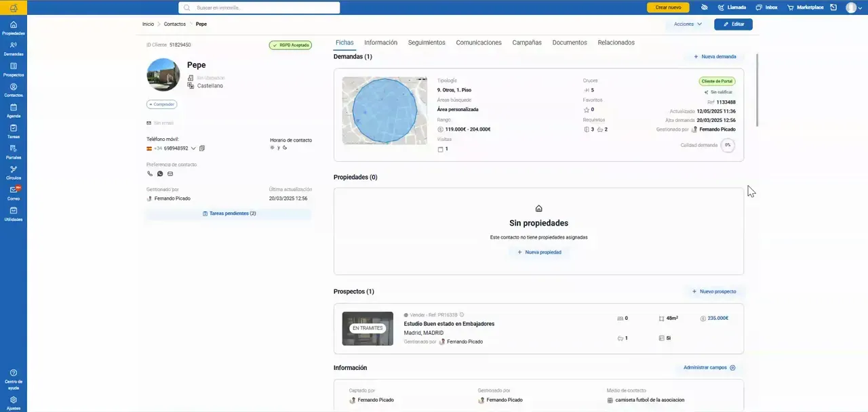Open the Inbox from the header
868x412 pixels.
click(x=767, y=7)
